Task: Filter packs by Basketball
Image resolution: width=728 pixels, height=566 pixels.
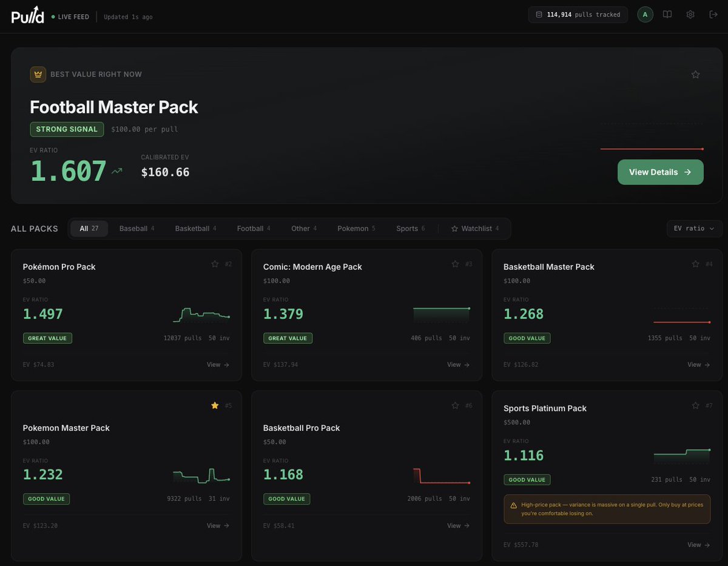Action: 195,229
